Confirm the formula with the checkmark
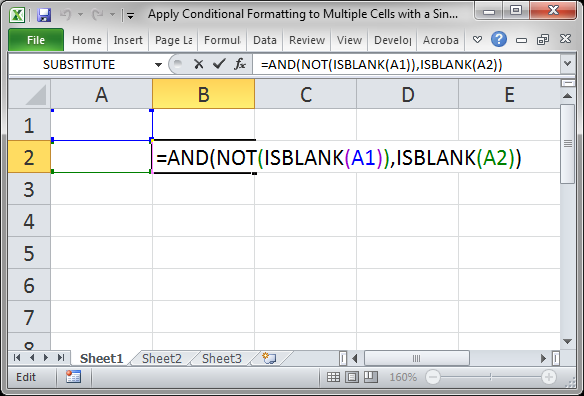This screenshot has width=584, height=396. (219, 64)
